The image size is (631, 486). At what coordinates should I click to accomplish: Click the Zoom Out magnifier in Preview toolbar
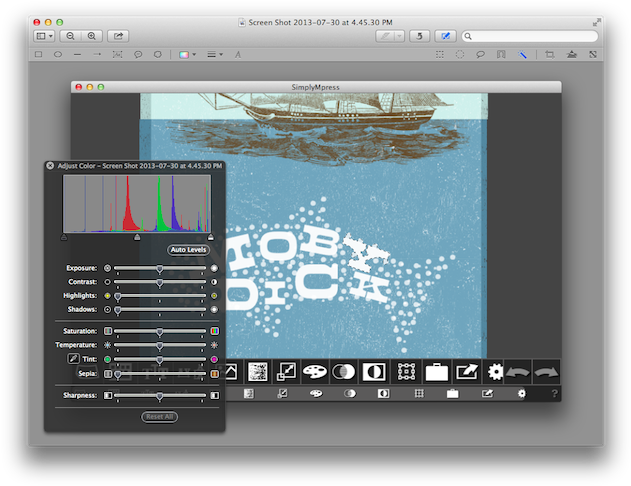click(x=70, y=36)
